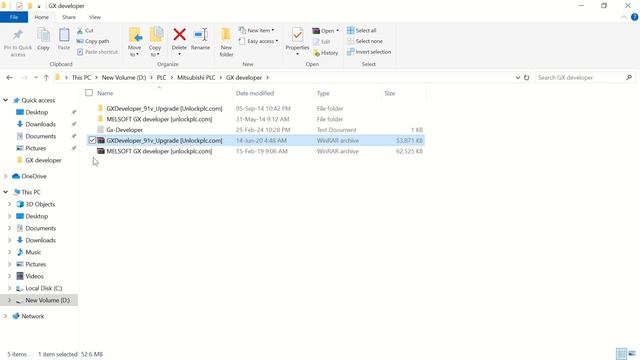Click Paste shortcut in the ribbon
This screenshot has width=640, height=360.
pos(97,52)
